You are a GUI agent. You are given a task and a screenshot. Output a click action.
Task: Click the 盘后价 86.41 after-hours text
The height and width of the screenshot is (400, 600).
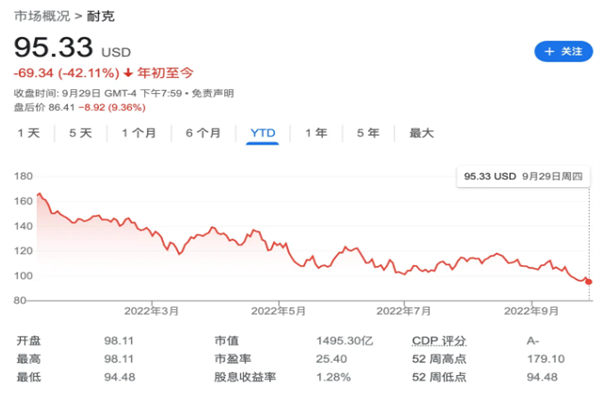[x=44, y=108]
